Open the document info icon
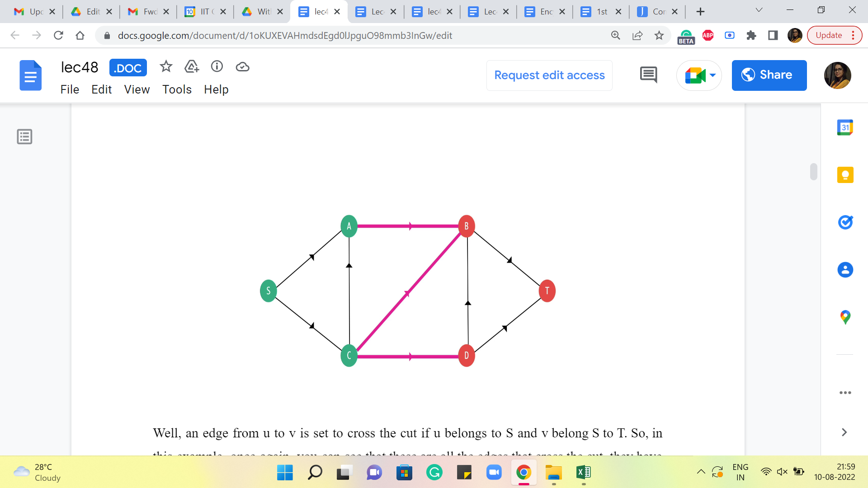Viewport: 868px width, 488px height. click(217, 67)
